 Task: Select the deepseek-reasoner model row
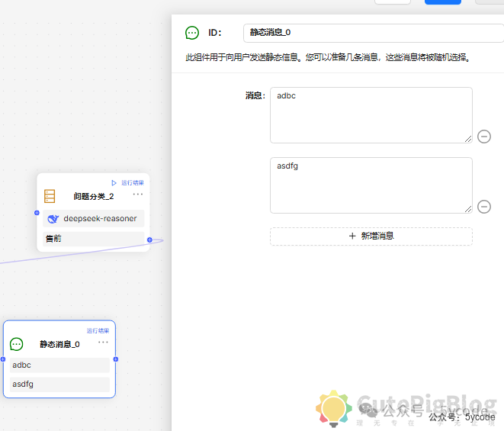click(x=94, y=219)
